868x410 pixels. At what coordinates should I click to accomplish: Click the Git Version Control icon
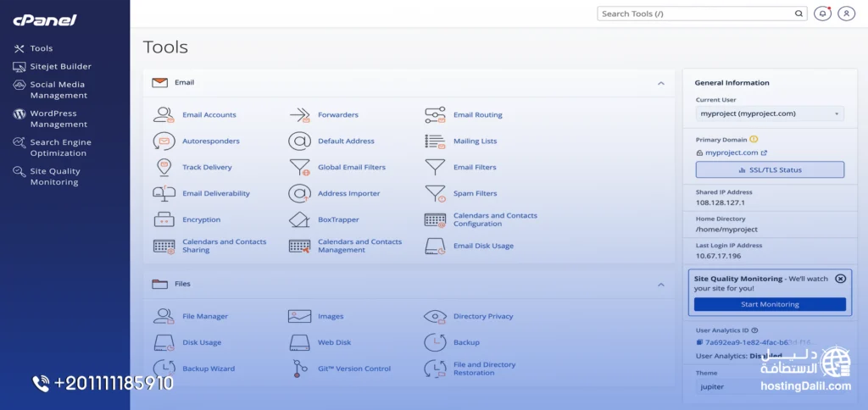(x=299, y=368)
